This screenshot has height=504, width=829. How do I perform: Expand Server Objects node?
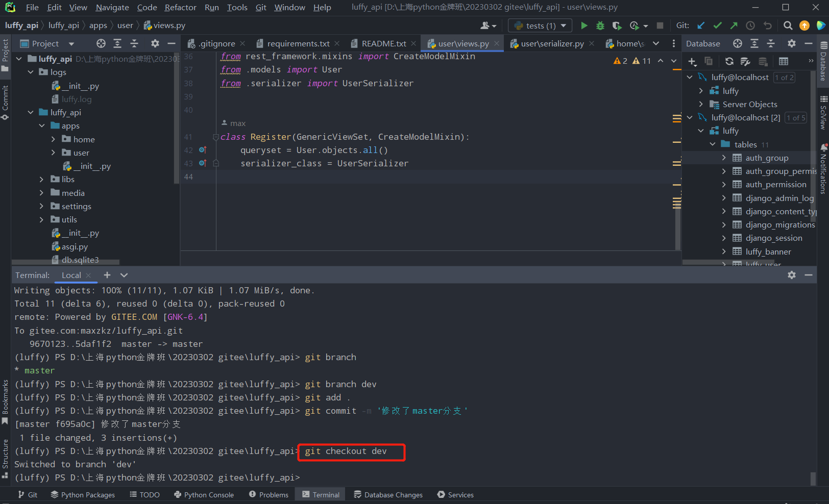(x=701, y=104)
